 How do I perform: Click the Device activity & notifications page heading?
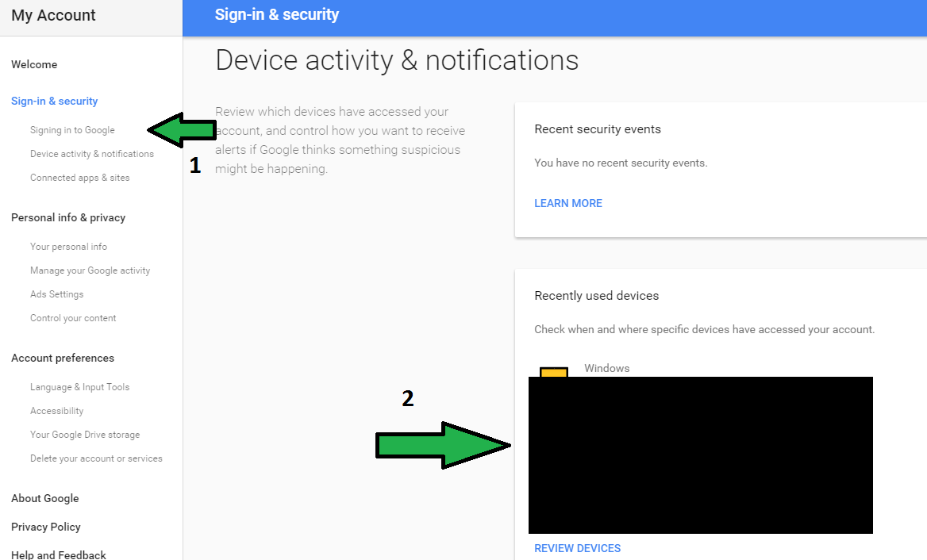tap(397, 60)
